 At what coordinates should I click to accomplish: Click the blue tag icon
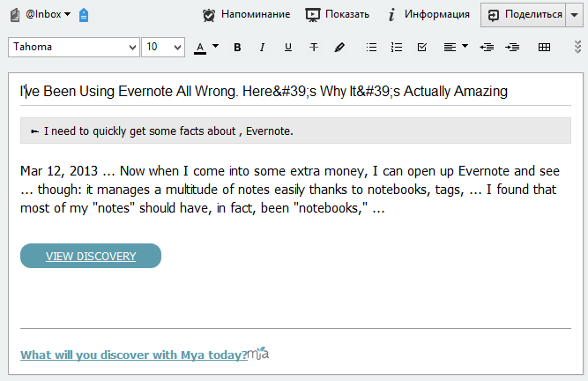pos(84,15)
